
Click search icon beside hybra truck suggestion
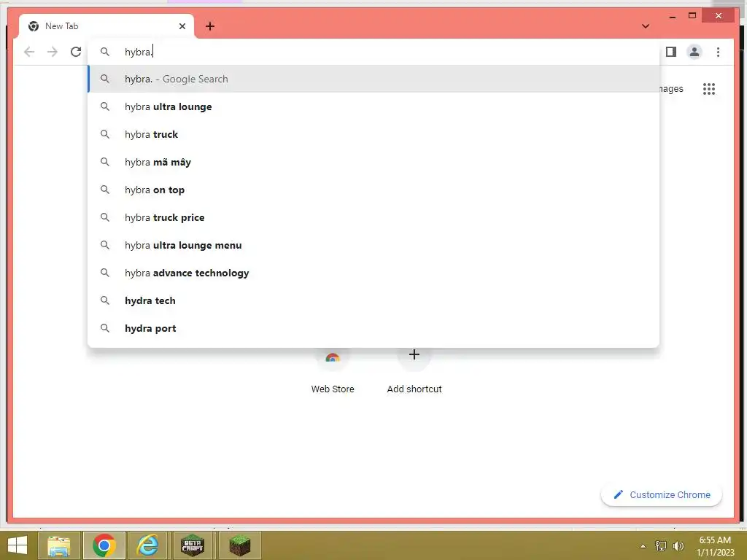(x=105, y=134)
